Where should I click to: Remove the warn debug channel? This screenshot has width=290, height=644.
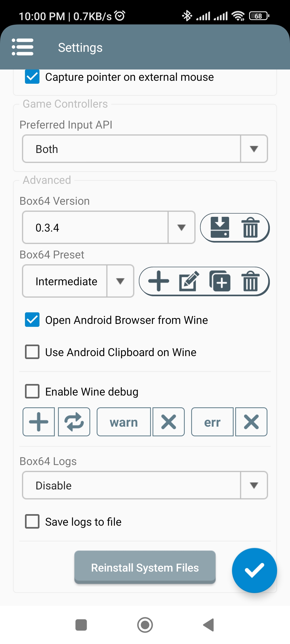(169, 422)
